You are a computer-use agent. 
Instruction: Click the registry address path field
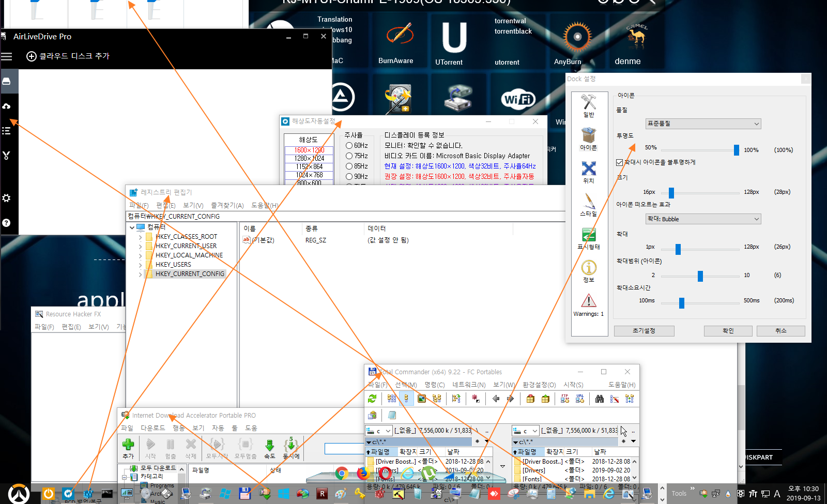(x=346, y=217)
